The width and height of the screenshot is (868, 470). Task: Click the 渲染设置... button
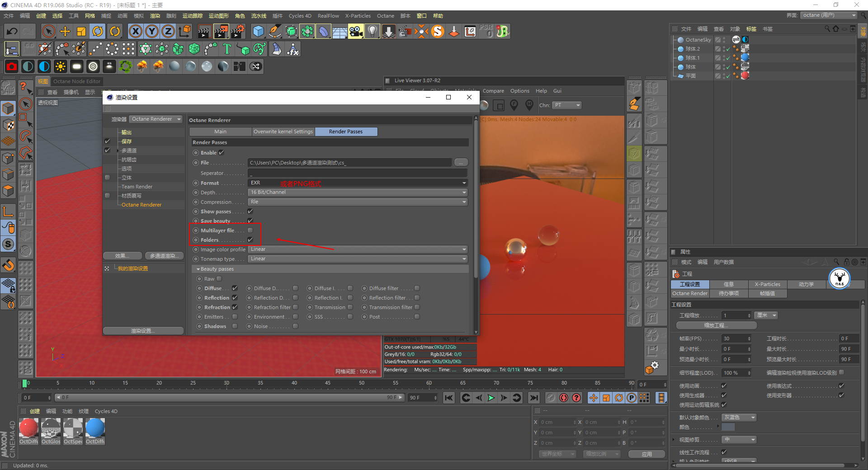pyautogui.click(x=143, y=331)
